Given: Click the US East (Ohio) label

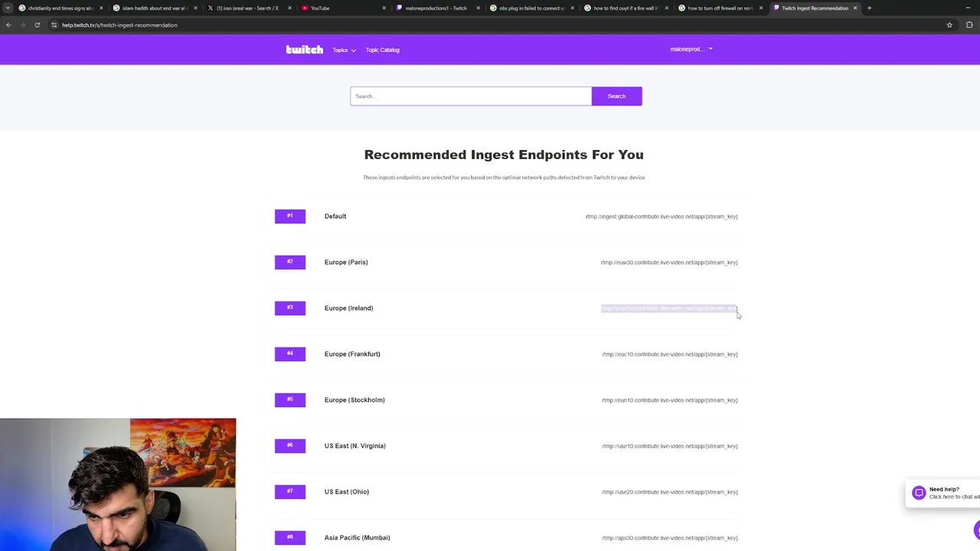Looking at the screenshot, I should click(347, 491).
